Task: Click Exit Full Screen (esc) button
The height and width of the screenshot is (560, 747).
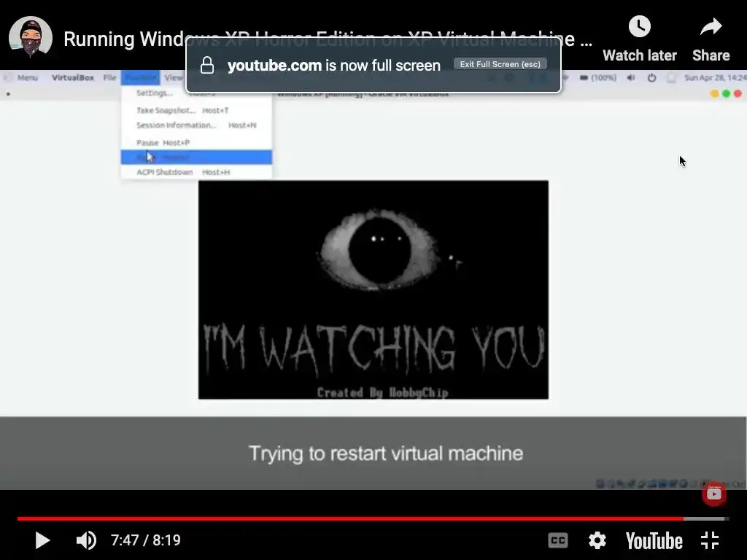Action: pyautogui.click(x=500, y=64)
